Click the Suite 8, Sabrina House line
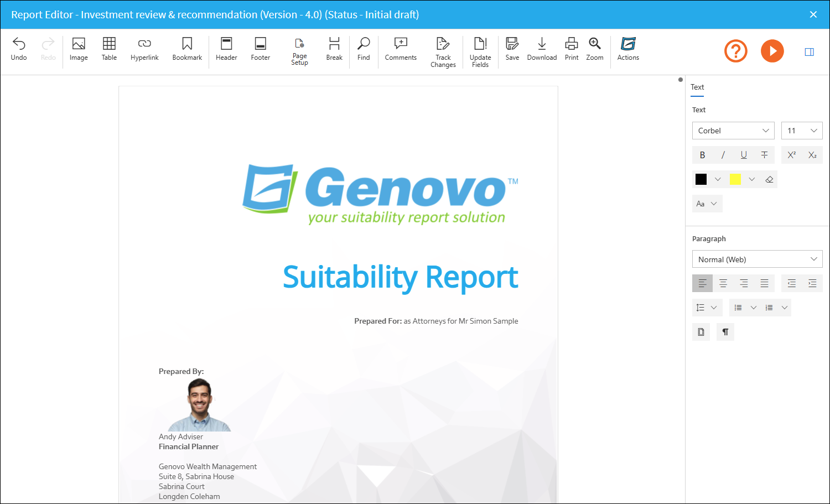The image size is (830, 504). pos(196,476)
